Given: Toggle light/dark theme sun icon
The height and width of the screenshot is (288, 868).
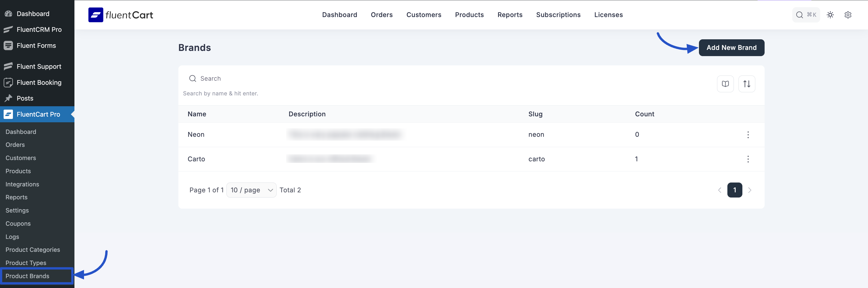Looking at the screenshot, I should pos(830,15).
